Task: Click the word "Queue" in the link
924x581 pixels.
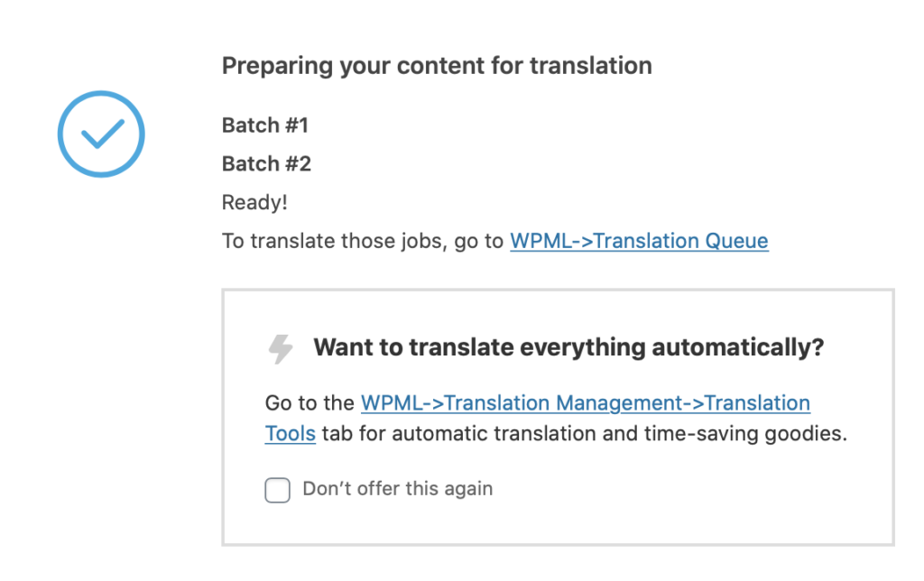Action: (x=736, y=241)
